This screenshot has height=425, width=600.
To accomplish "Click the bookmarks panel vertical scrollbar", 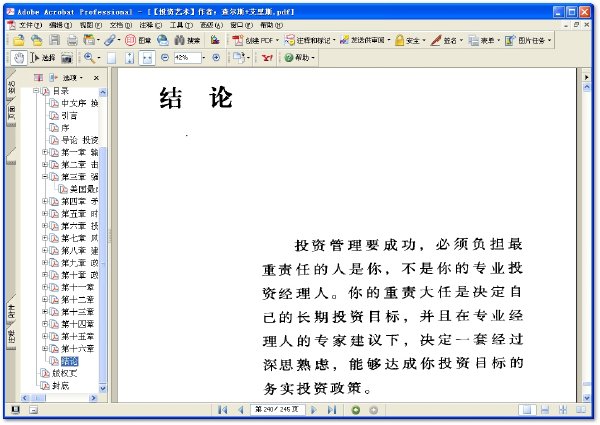I will (x=103, y=240).
